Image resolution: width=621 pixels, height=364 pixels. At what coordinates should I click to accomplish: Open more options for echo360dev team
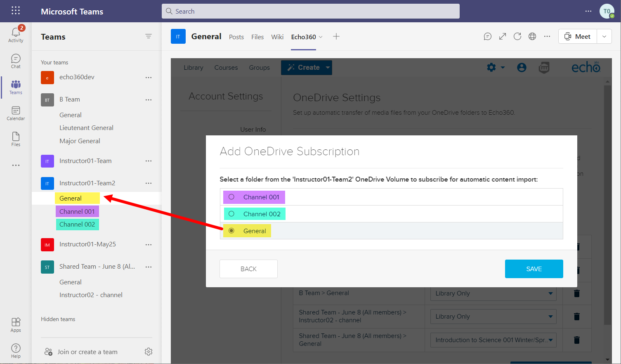149,78
